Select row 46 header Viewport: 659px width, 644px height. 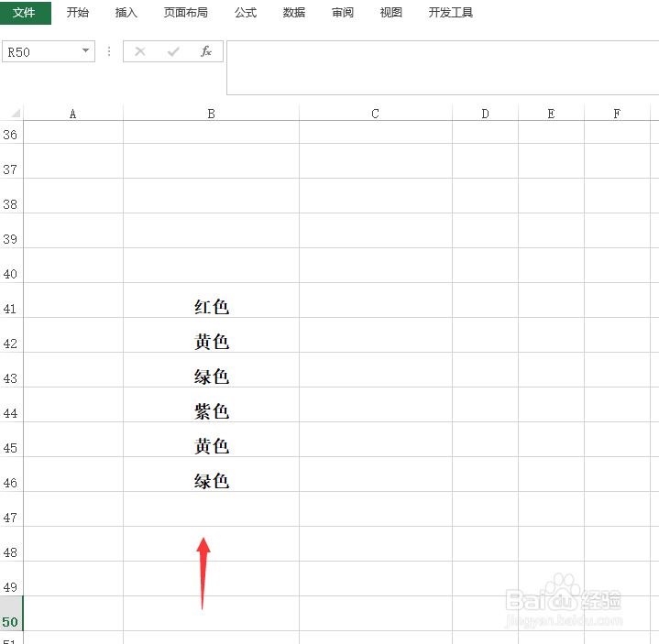(x=11, y=475)
